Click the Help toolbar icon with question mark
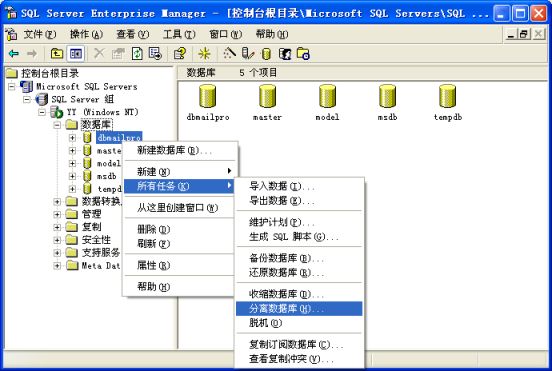This screenshot has width=552, height=371. click(180, 54)
